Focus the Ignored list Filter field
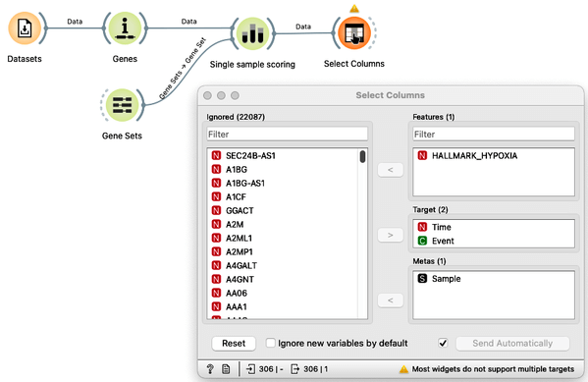Viewport: 588px width, 382px height. point(288,135)
